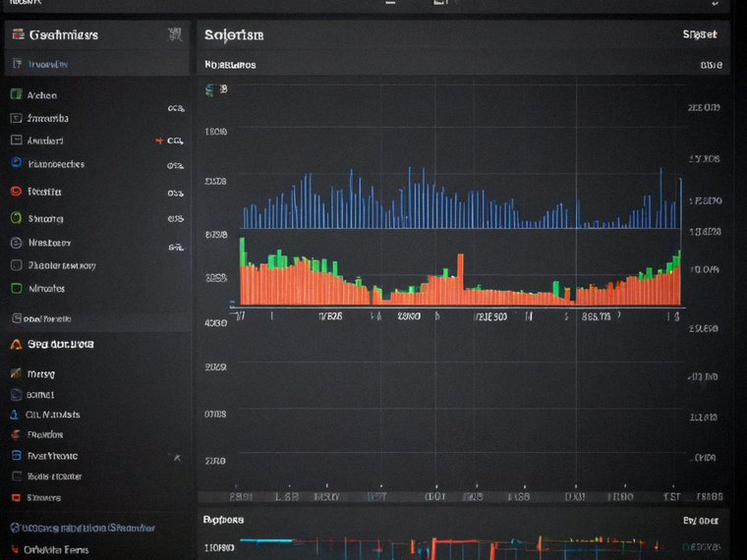This screenshot has width=747, height=560.
Task: Click the red swirl icon in sidebar
Action: coord(16,192)
